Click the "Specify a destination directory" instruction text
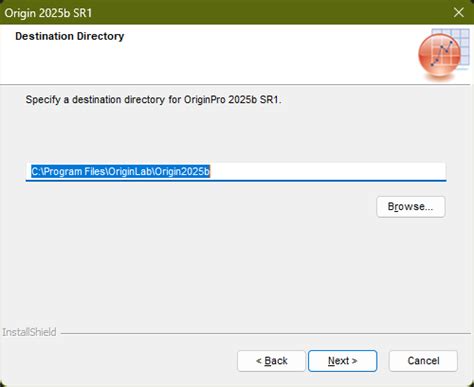The width and height of the screenshot is (474, 387). [x=154, y=100]
